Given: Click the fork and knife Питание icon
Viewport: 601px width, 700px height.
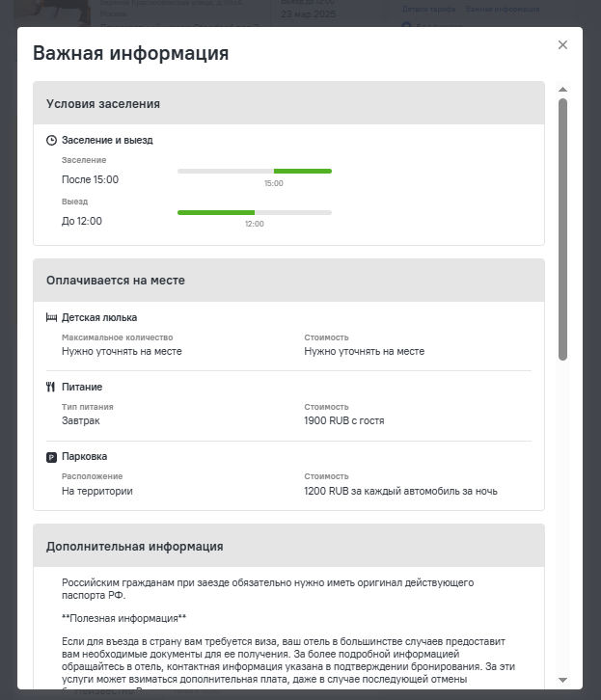Looking at the screenshot, I should pyautogui.click(x=50, y=387).
